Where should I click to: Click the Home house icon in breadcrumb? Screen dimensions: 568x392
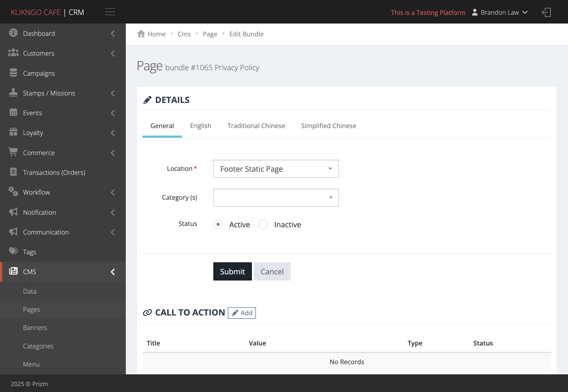pyautogui.click(x=141, y=34)
